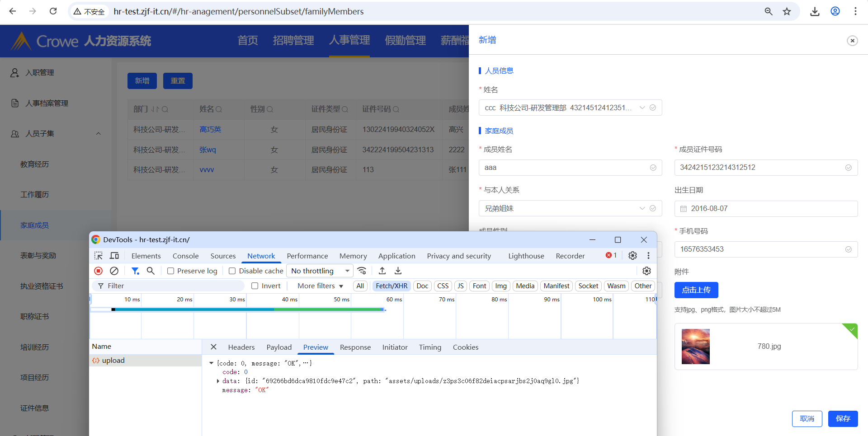Image resolution: width=868 pixels, height=436 pixels.
Task: Open the Payload tab of the upload request
Action: [279, 347]
